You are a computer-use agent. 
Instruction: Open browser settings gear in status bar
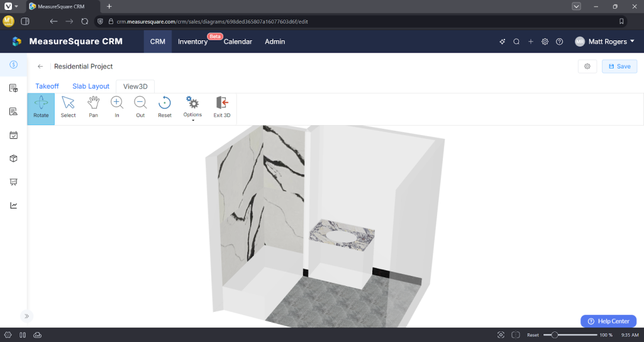(x=8, y=335)
